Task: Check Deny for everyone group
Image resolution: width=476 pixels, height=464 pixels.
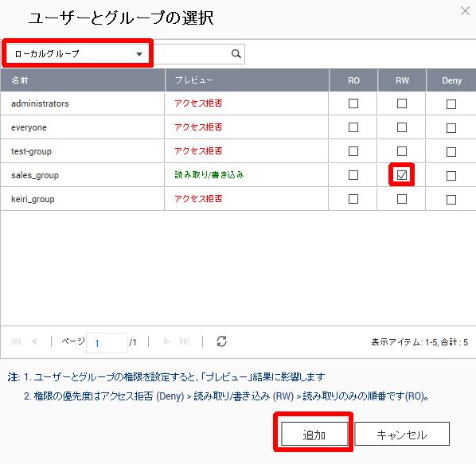Action: pos(451,128)
